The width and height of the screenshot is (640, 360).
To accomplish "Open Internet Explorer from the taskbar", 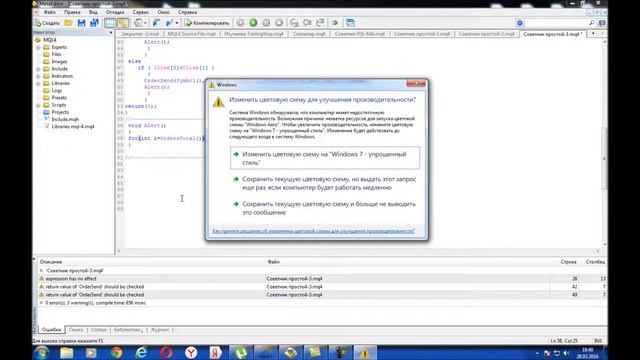I will point(141,353).
